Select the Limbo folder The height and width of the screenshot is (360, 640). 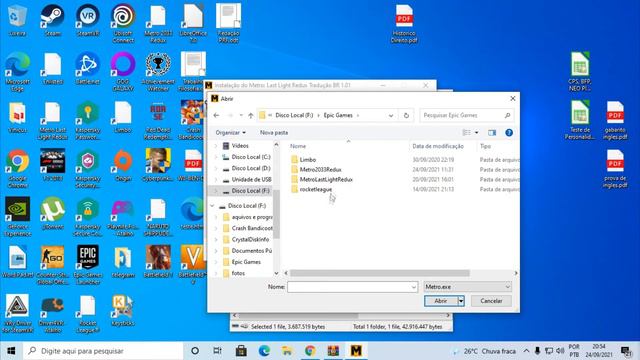point(308,160)
